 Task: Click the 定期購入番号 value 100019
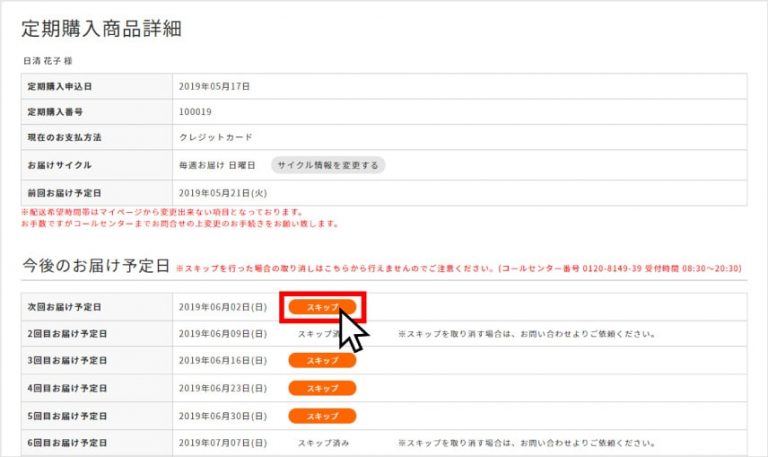click(195, 112)
